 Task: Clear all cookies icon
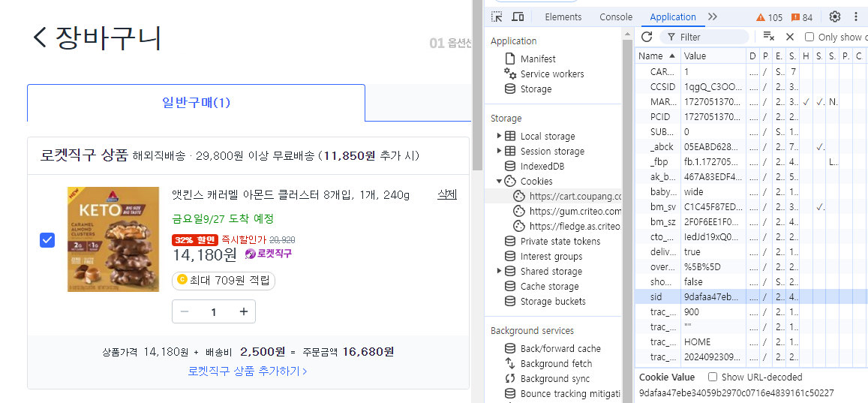click(x=768, y=37)
